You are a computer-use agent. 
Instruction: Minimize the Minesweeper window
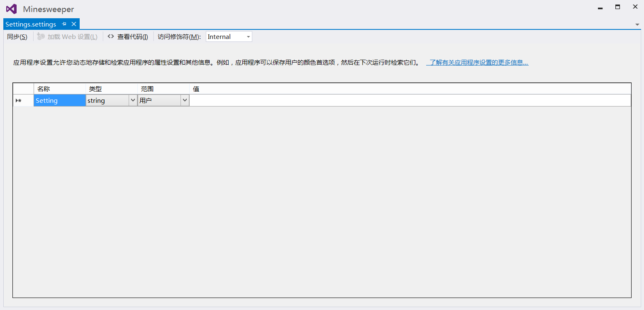(600, 7)
